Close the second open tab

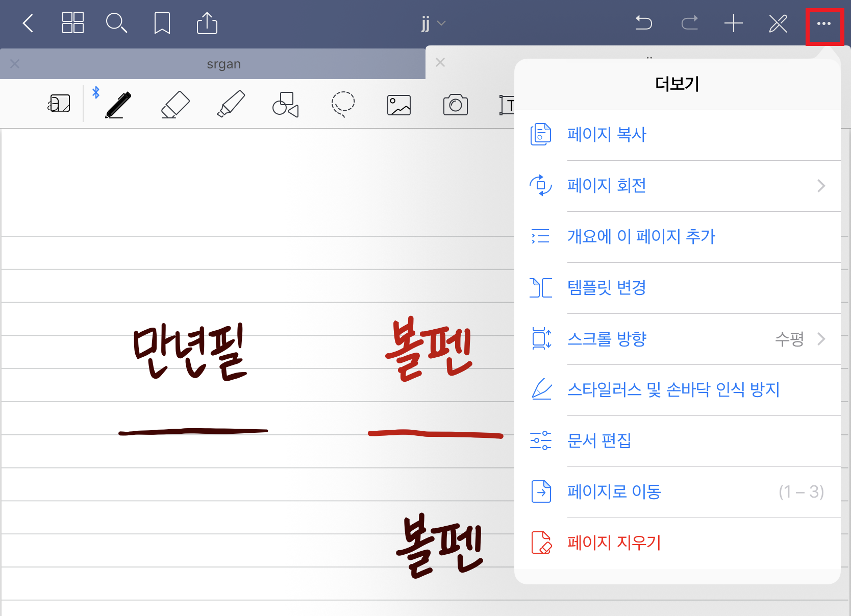440,62
